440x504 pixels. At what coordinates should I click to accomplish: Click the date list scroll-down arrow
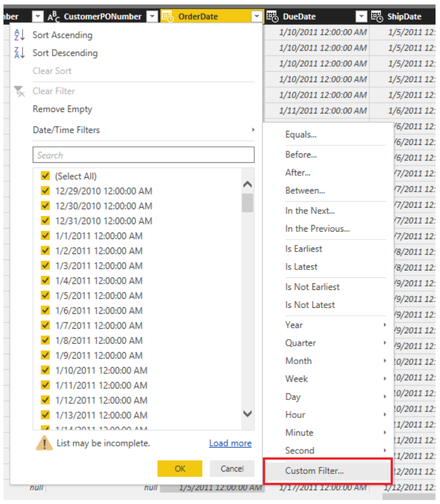[x=247, y=413]
